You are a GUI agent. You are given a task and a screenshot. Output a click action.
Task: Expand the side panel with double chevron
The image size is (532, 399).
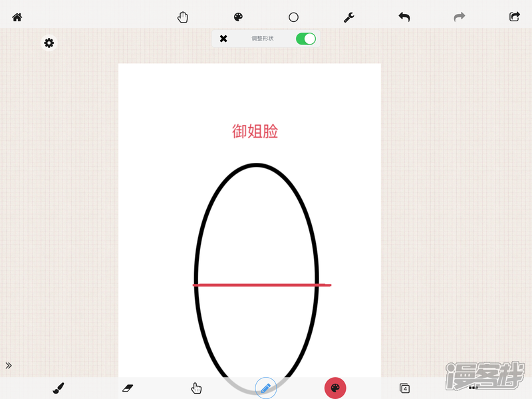9,366
